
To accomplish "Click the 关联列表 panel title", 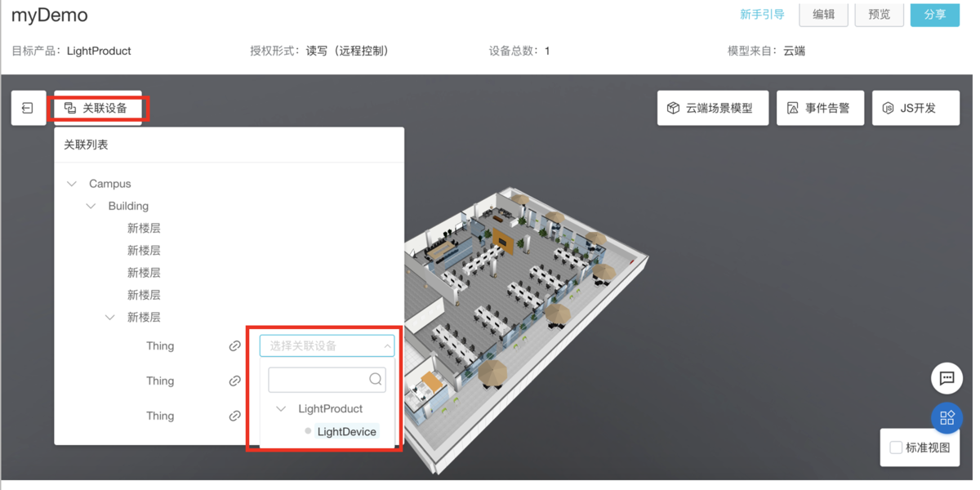I will click(86, 145).
